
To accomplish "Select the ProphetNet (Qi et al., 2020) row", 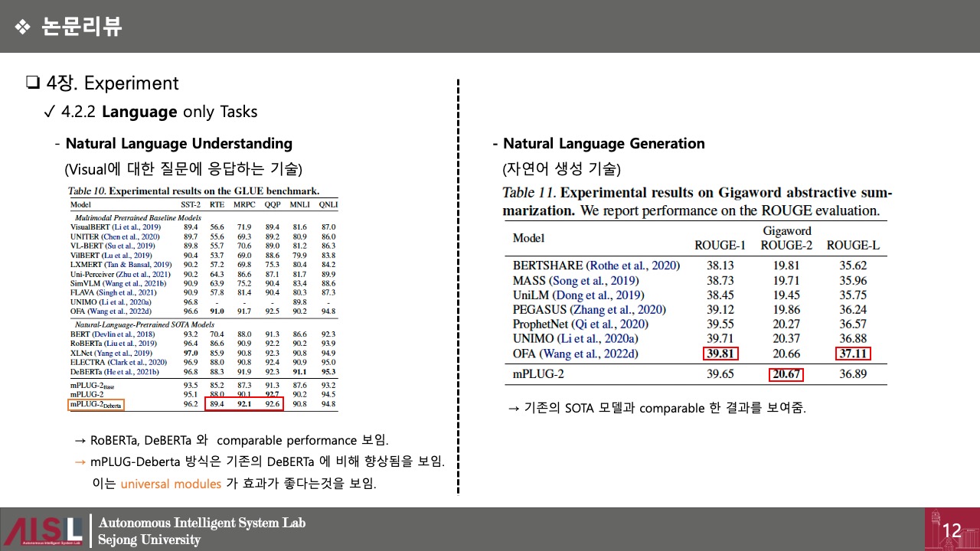I will [x=695, y=324].
